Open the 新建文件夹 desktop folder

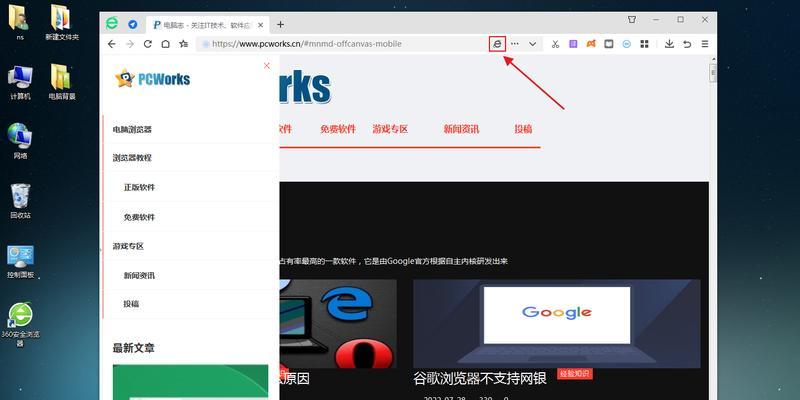coord(62,23)
